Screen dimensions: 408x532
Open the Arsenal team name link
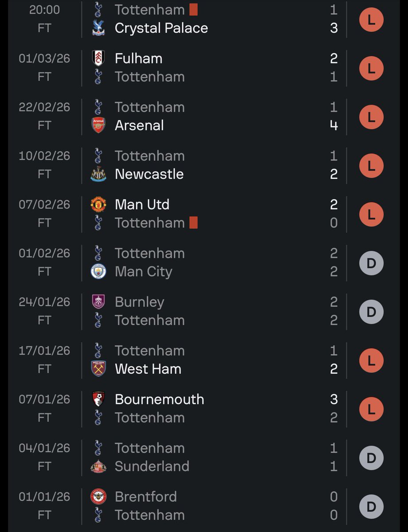click(x=139, y=125)
